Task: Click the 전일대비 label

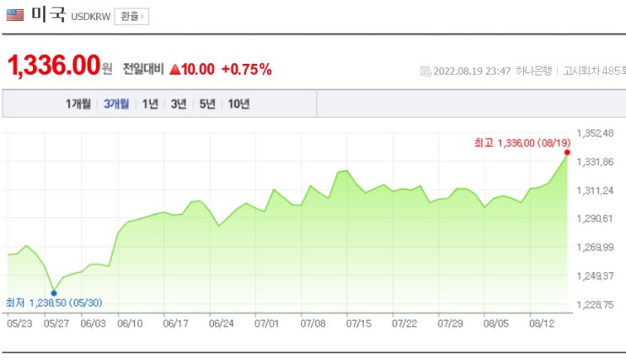Action: pos(143,69)
